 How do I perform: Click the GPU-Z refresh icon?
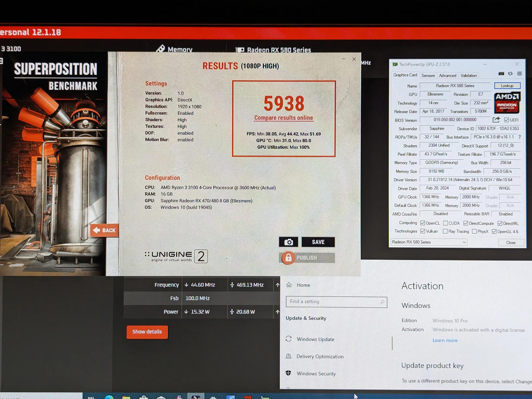[x=510, y=74]
